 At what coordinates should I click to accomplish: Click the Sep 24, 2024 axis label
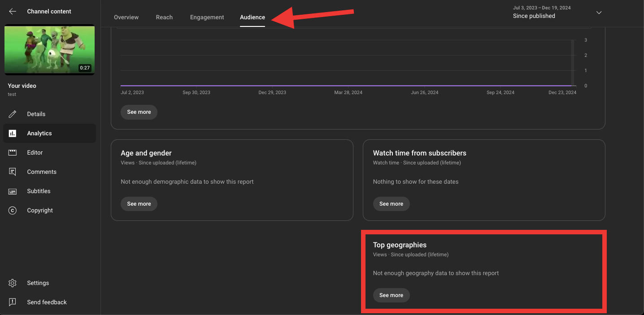[500, 92]
